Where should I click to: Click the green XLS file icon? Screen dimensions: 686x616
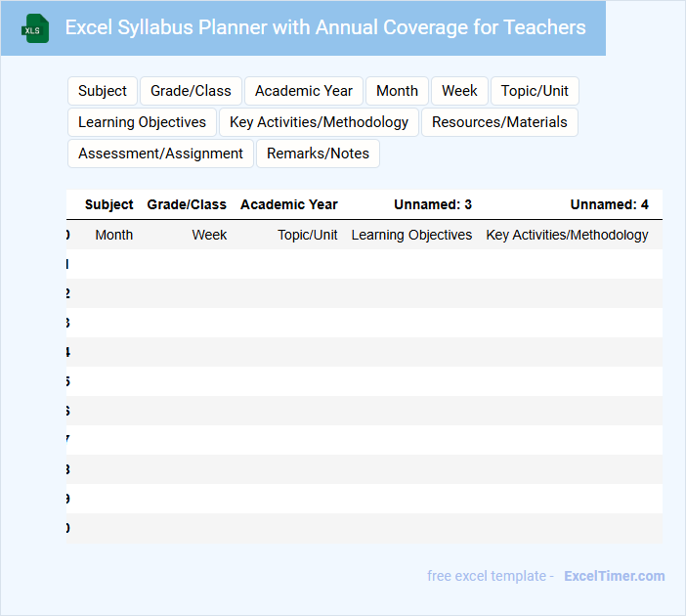pyautogui.click(x=35, y=28)
